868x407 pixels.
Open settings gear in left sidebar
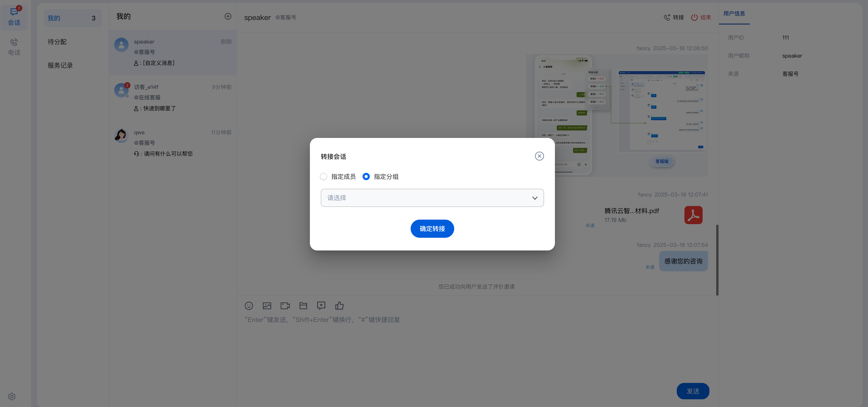(x=12, y=397)
